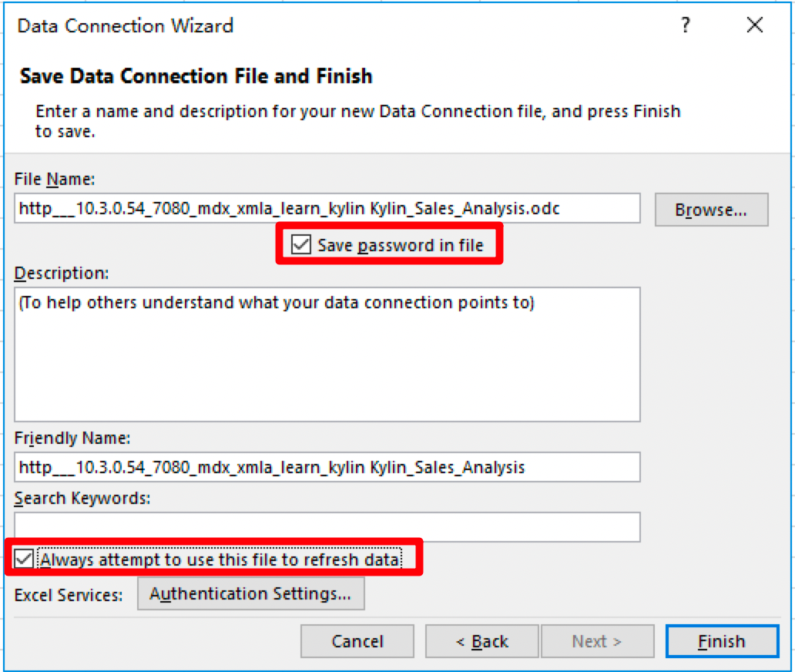Open Authentication Settings for Excel Services
The image size is (795, 672).
coord(250,594)
